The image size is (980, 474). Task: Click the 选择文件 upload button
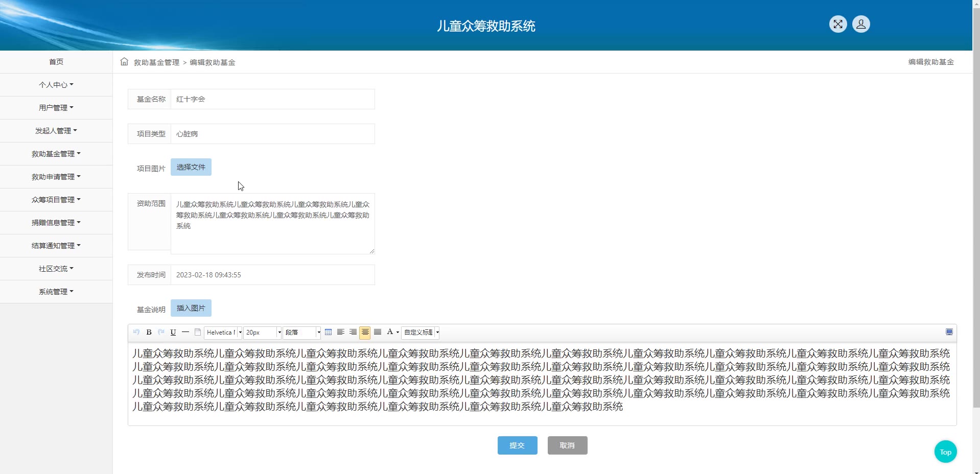[x=191, y=167]
